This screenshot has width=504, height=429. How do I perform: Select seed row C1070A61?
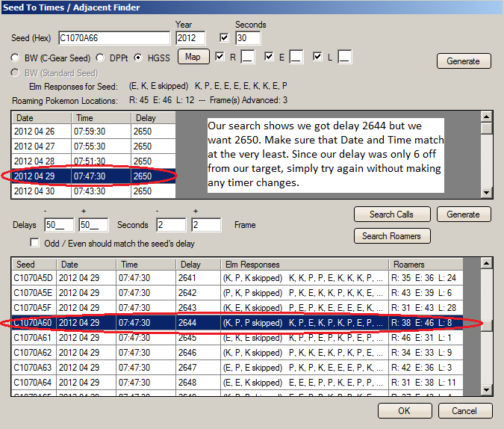click(x=237, y=338)
